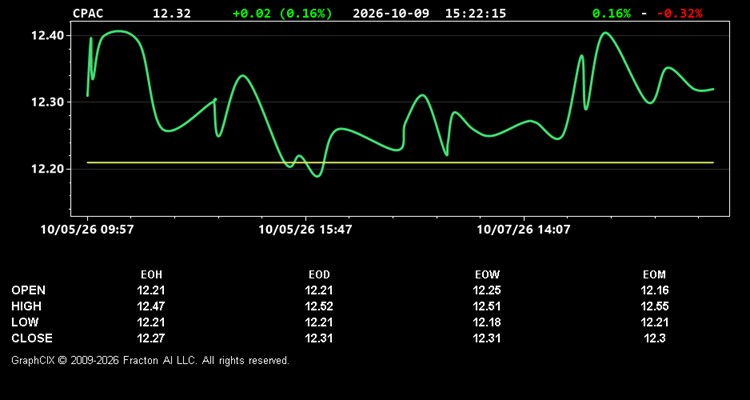Click the GraphCIX copyright notice

click(x=150, y=360)
